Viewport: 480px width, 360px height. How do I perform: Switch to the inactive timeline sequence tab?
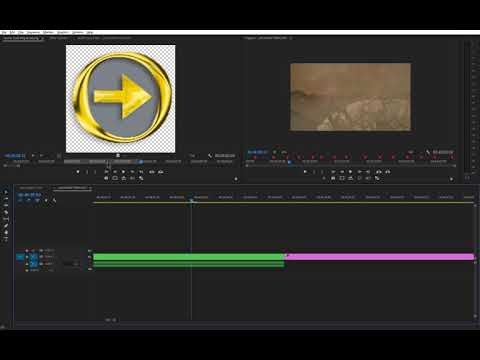pyautogui.click(x=31, y=188)
